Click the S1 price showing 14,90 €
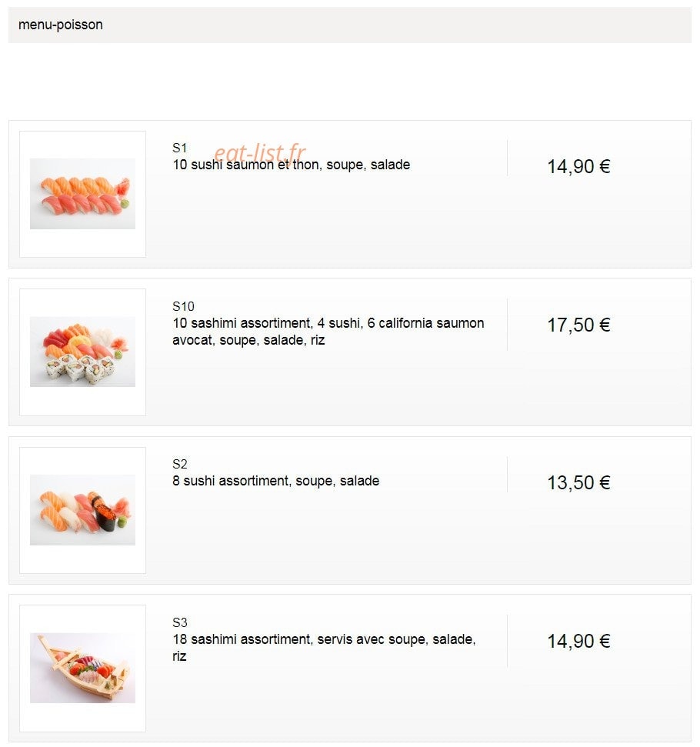 [x=578, y=167]
